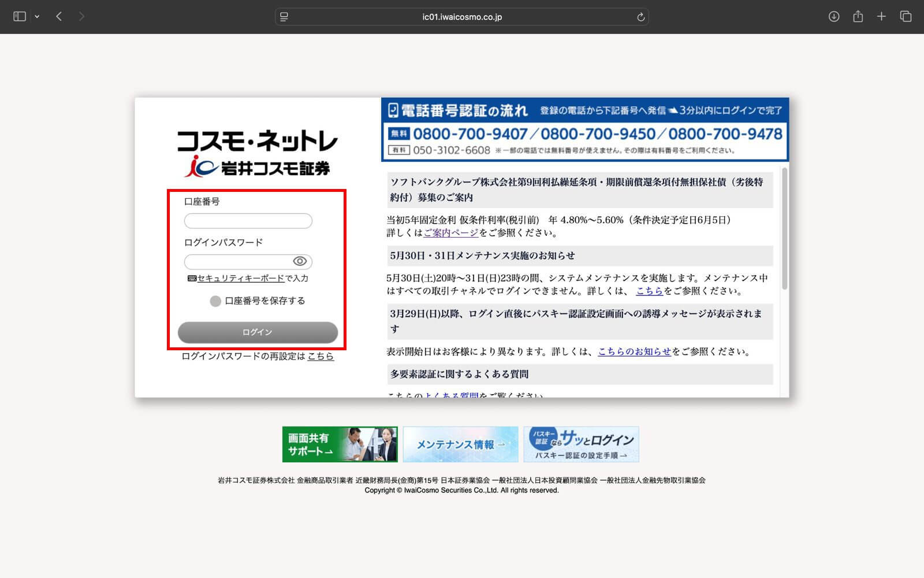Image resolution: width=924 pixels, height=578 pixels.
Task: Click the ic01.iwaicosmo.co.jp address bar
Action: pyautogui.click(x=462, y=17)
